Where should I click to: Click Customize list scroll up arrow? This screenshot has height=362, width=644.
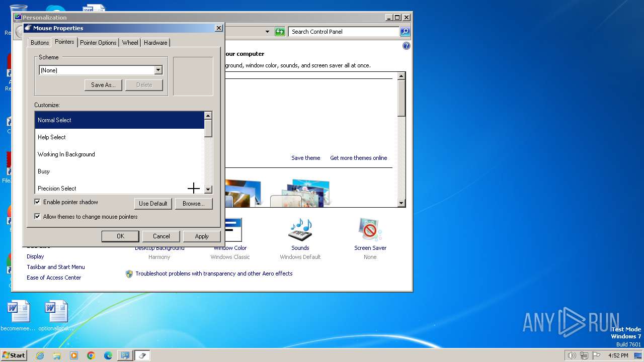click(208, 116)
